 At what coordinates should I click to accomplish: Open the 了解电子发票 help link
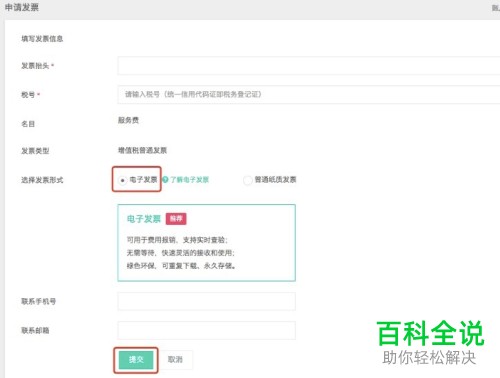pyautogui.click(x=189, y=180)
